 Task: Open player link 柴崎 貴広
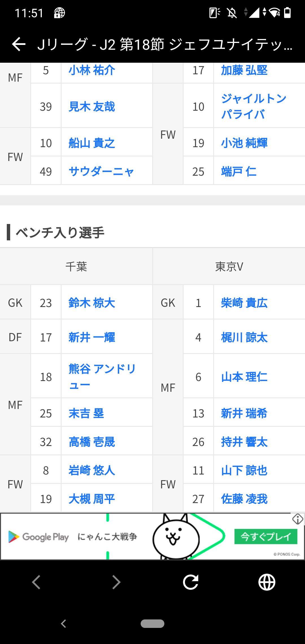[x=244, y=303]
